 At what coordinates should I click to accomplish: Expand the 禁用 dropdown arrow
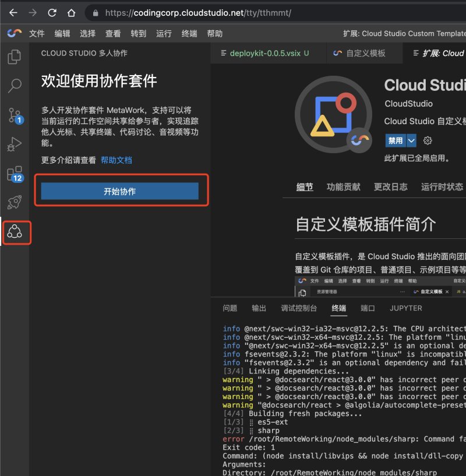click(x=411, y=140)
